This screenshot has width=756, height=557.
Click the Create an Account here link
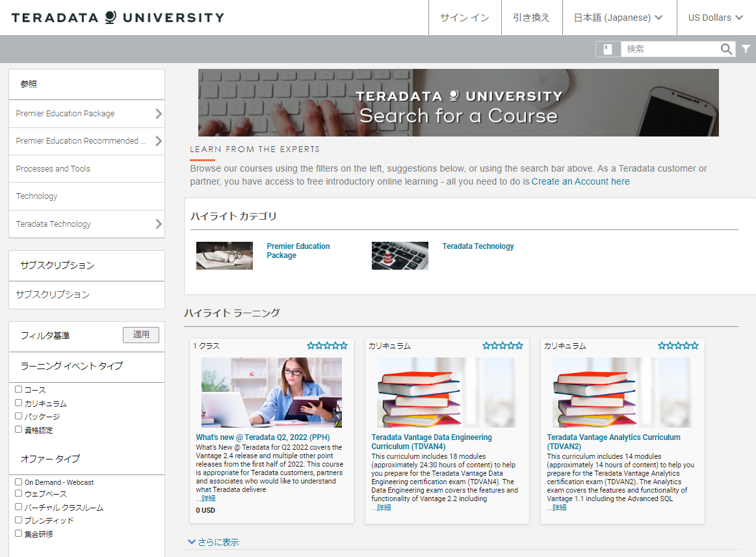coord(580,181)
